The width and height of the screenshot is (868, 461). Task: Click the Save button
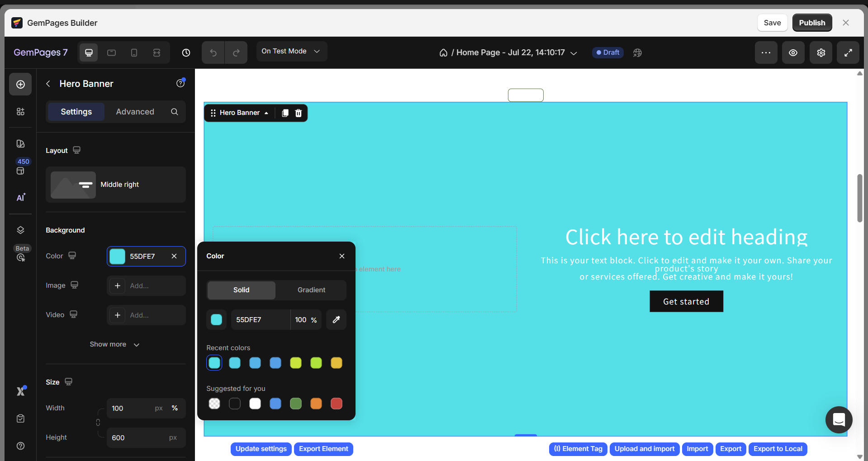(772, 23)
